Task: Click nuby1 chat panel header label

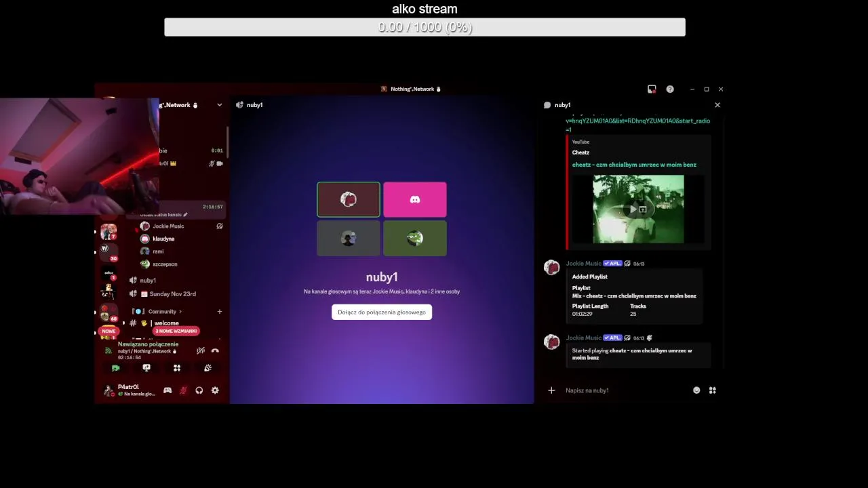Action: tap(563, 105)
